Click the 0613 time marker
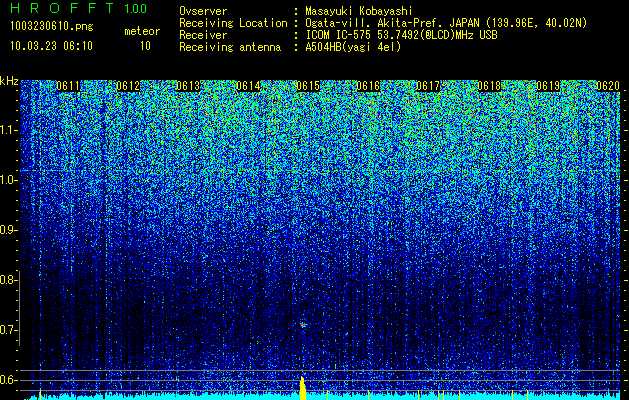 click(x=188, y=86)
